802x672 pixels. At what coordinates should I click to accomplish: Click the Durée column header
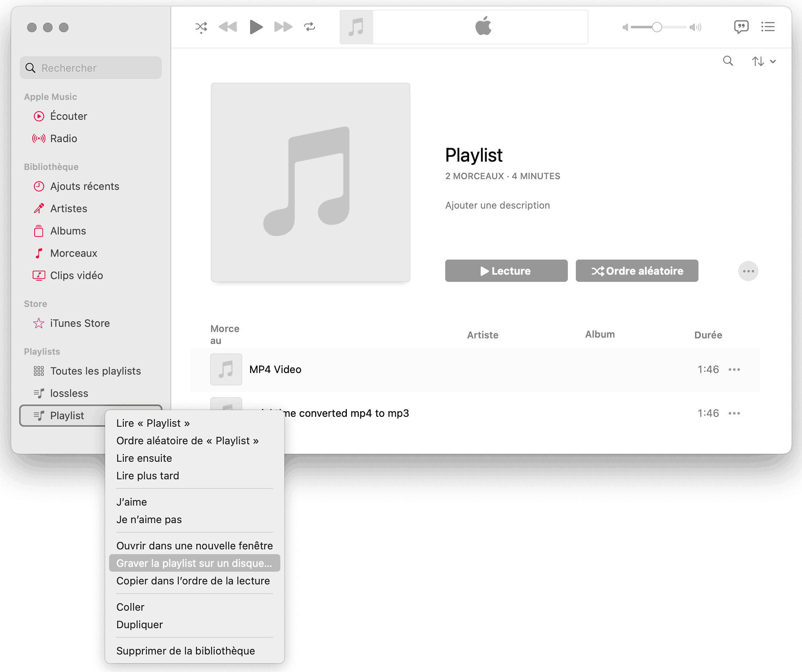coord(708,335)
